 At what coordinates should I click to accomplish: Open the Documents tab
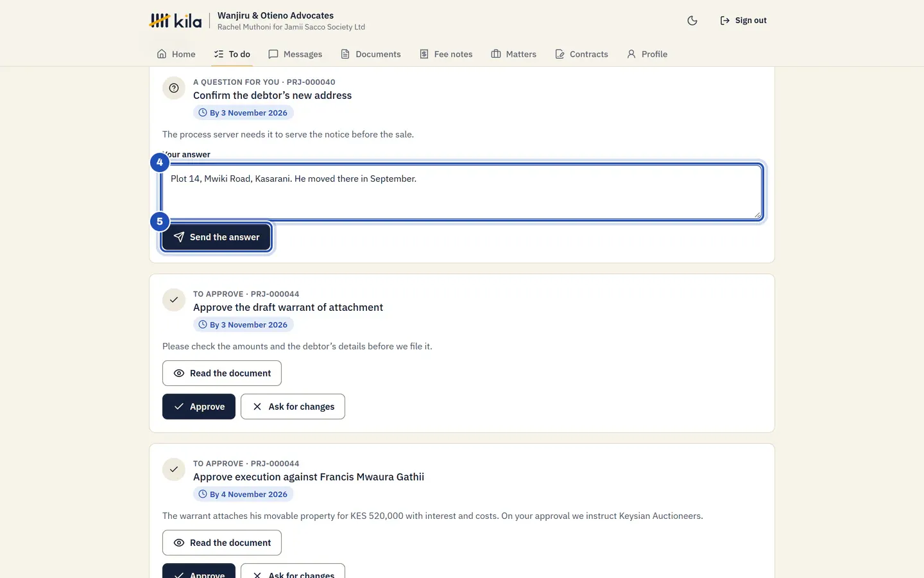[370, 54]
